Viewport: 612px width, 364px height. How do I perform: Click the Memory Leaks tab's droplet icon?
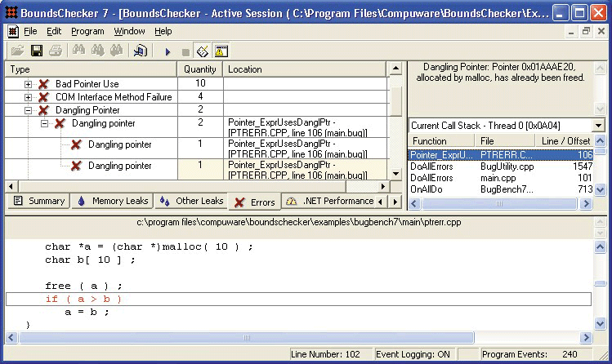pos(81,201)
